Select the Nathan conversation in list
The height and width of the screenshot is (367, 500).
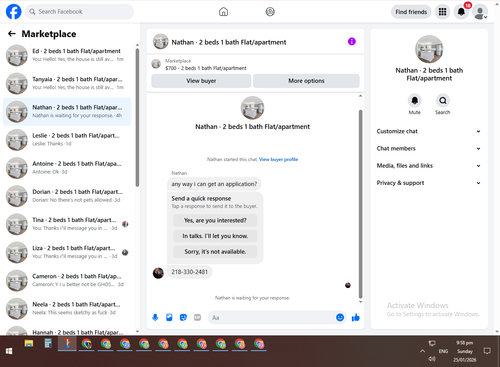[x=67, y=111]
